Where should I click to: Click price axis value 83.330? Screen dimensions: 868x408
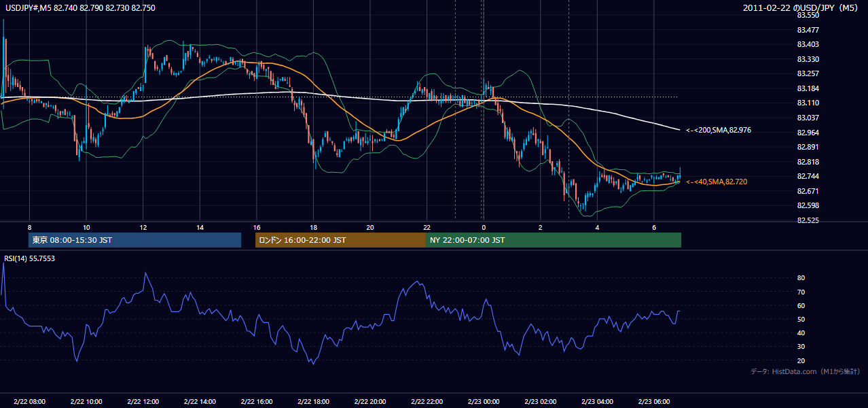[808, 59]
